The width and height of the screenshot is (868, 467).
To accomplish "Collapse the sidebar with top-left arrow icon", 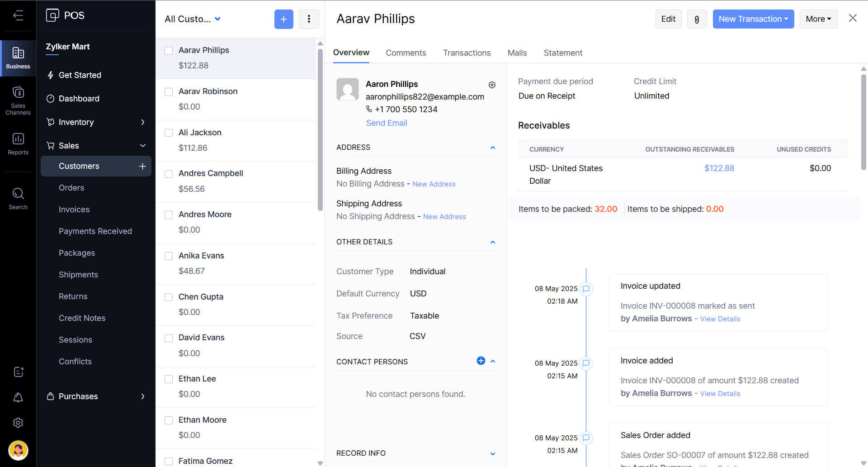I will point(18,15).
